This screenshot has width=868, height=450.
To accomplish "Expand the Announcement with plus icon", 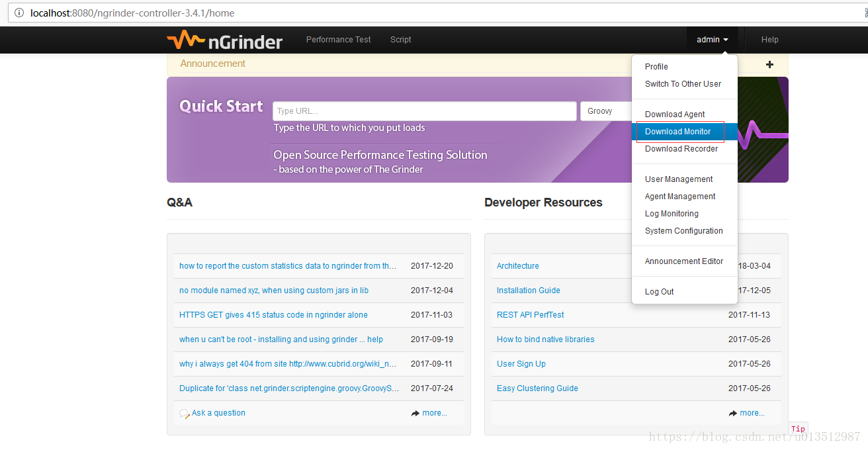I will click(769, 64).
